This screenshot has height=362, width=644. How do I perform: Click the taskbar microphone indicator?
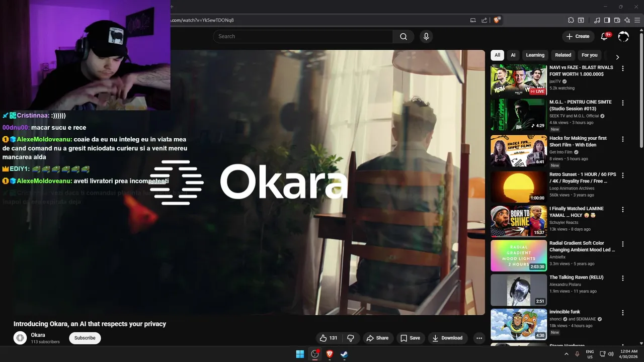pyautogui.click(x=577, y=354)
